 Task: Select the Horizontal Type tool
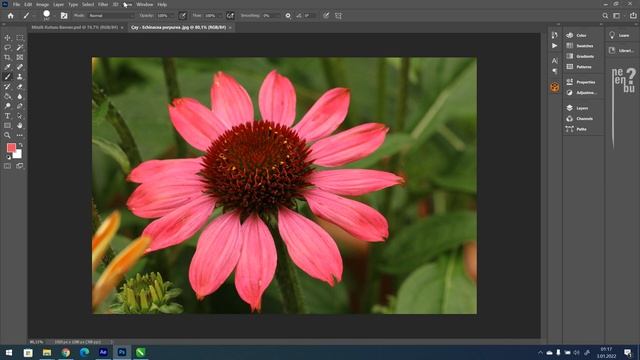[x=7, y=116]
